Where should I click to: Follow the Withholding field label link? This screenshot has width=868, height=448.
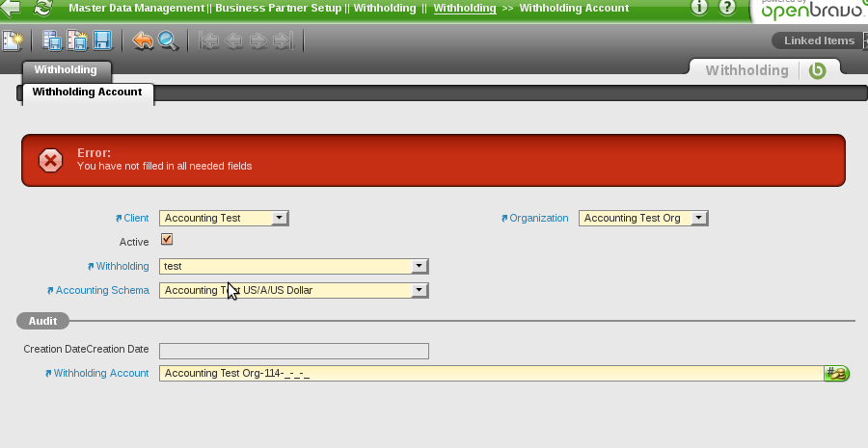[x=122, y=266]
